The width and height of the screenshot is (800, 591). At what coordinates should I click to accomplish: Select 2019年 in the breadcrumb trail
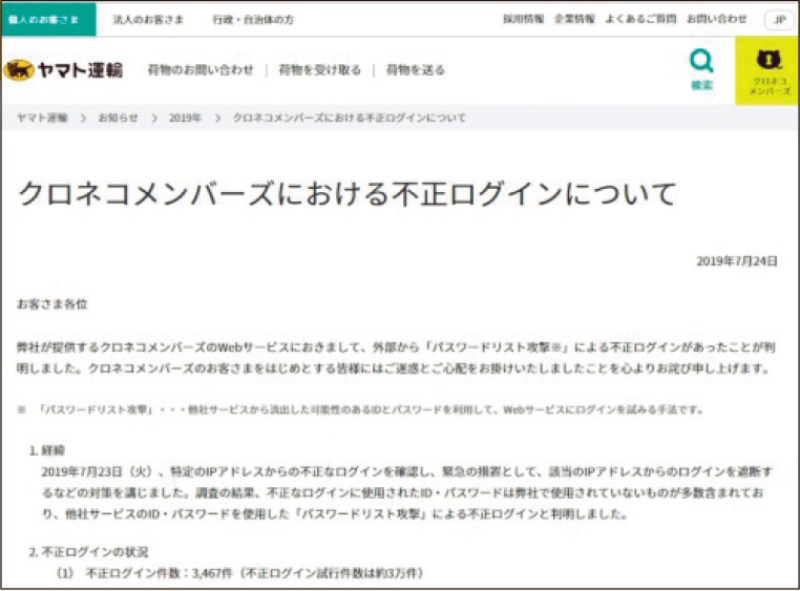(185, 118)
